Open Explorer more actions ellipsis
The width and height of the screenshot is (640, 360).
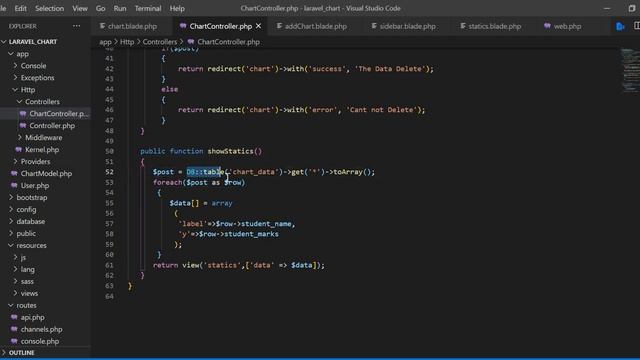pyautogui.click(x=76, y=26)
